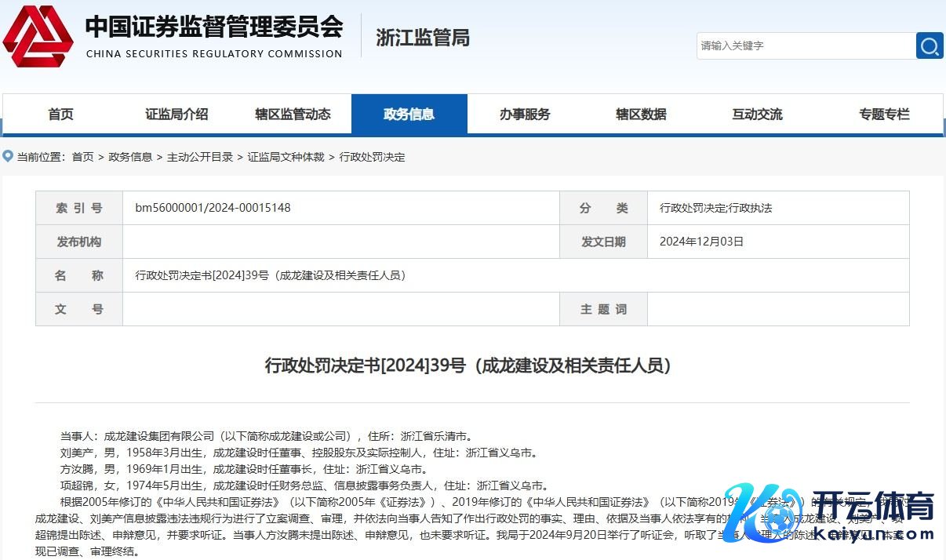Screen dimensions: 946x560
Task: Follow the 主动公开目录 breadcrumb link
Action: (x=200, y=157)
